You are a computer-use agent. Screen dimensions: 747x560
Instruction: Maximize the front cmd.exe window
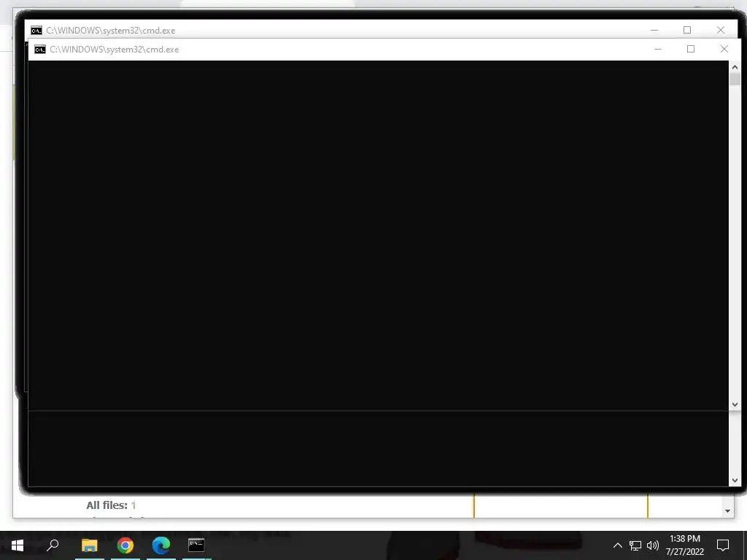pyautogui.click(x=691, y=49)
